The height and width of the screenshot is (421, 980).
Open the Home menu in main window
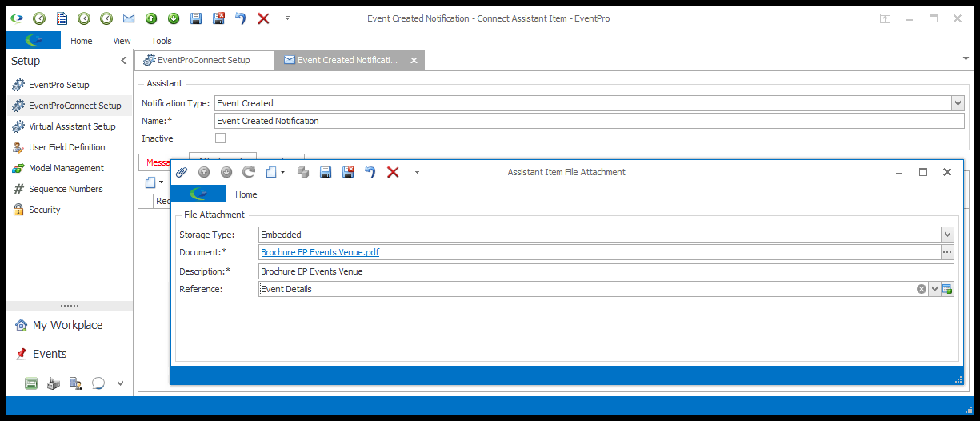(x=82, y=41)
